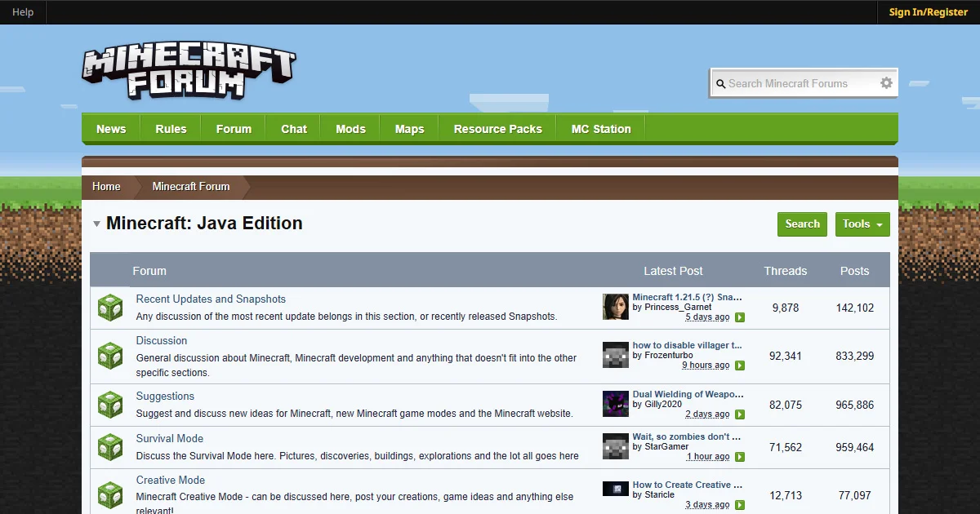Image resolution: width=980 pixels, height=514 pixels.
Task: Click the thread count 9,878
Action: point(786,308)
